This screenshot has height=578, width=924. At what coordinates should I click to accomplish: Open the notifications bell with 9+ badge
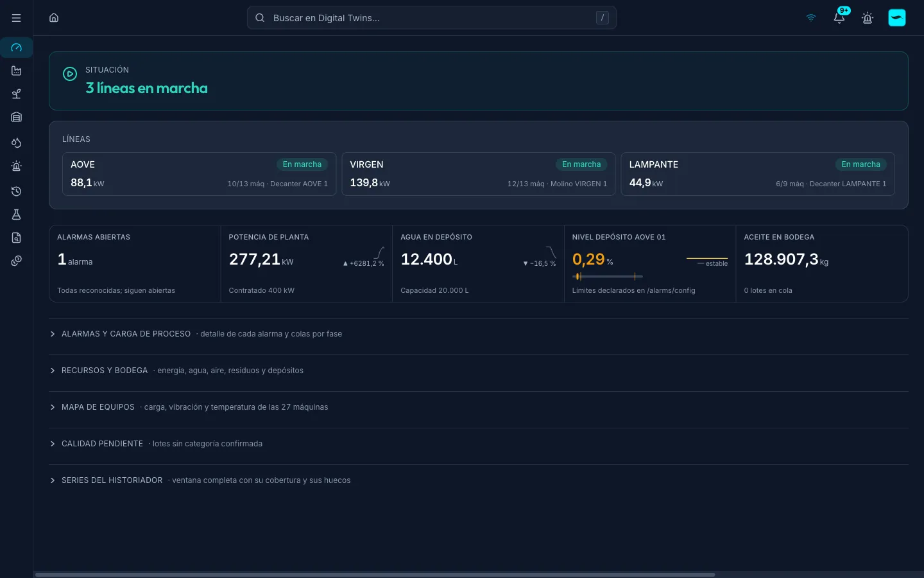point(839,17)
